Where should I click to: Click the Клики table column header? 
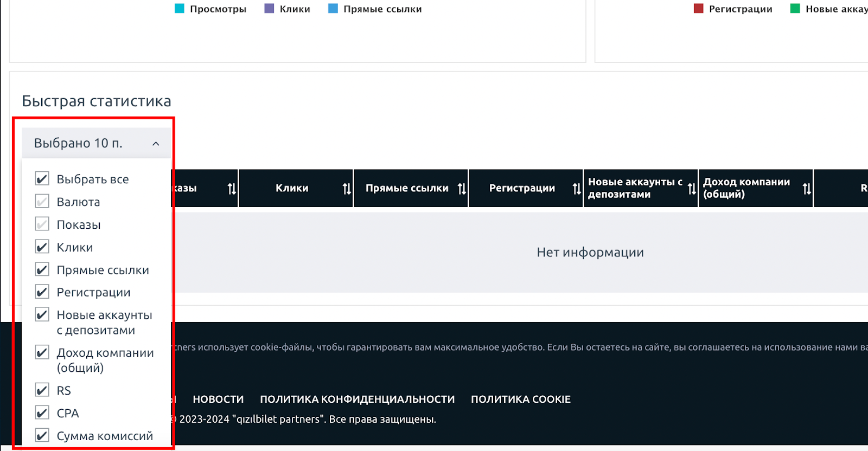pyautogui.click(x=296, y=188)
